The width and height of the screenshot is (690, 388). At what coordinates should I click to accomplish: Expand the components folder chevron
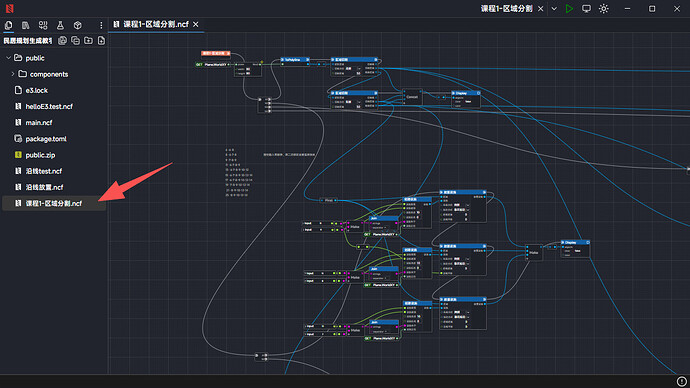(x=13, y=74)
